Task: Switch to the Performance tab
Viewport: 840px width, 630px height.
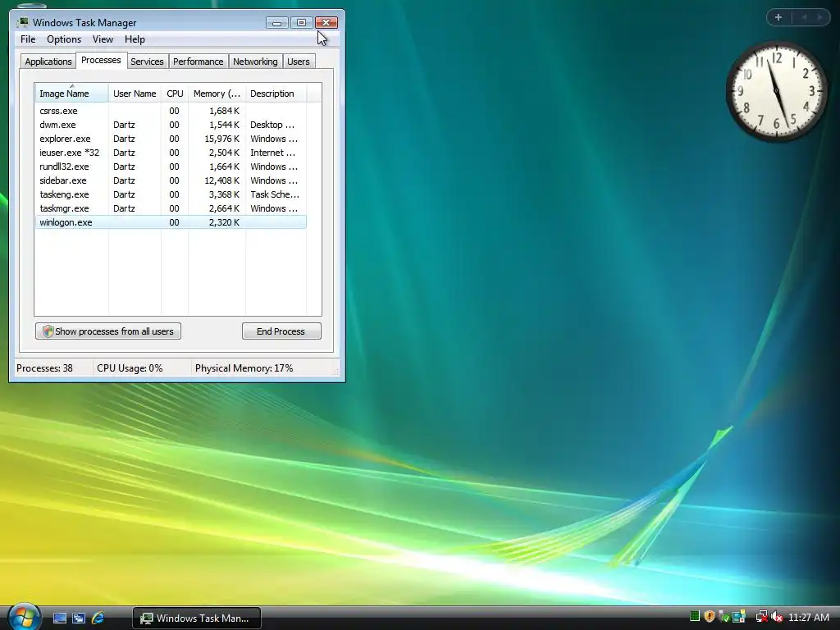Action: [198, 62]
